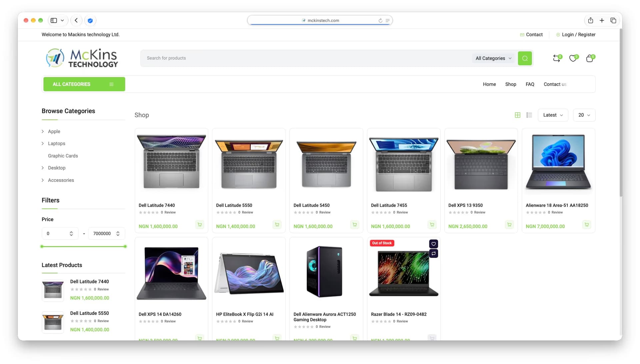Click the green price range slider track

pyautogui.click(x=83, y=246)
